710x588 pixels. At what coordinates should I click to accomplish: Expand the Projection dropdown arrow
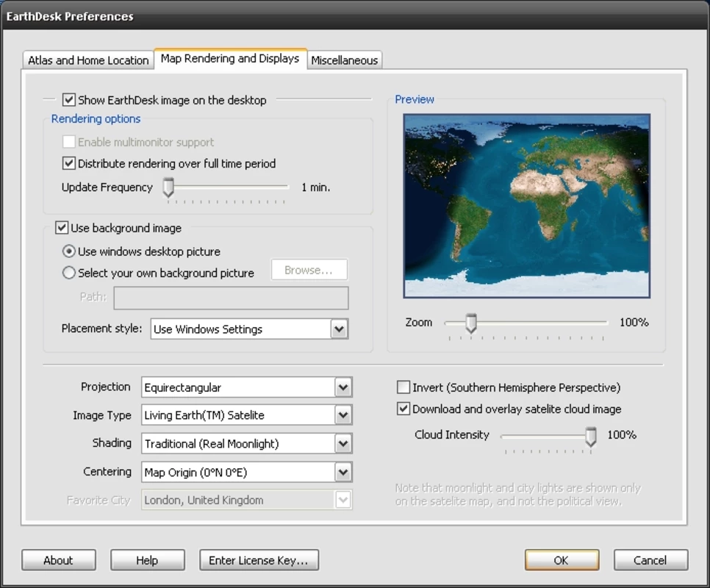(x=343, y=387)
